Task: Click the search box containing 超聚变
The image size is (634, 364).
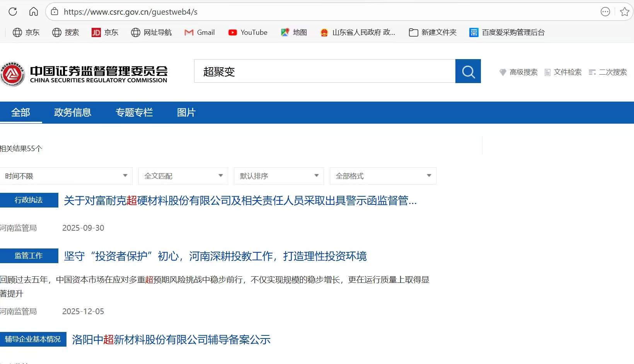Action: (325, 71)
